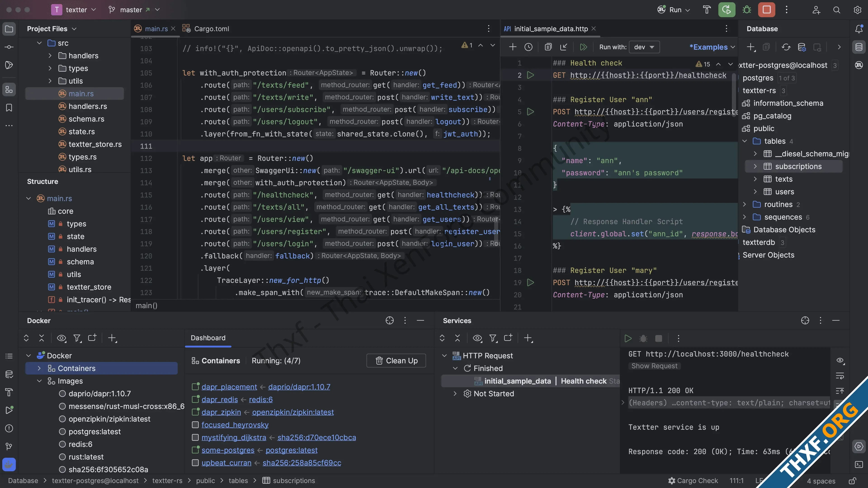
Task: Open some-postgres container link
Action: [x=228, y=450]
